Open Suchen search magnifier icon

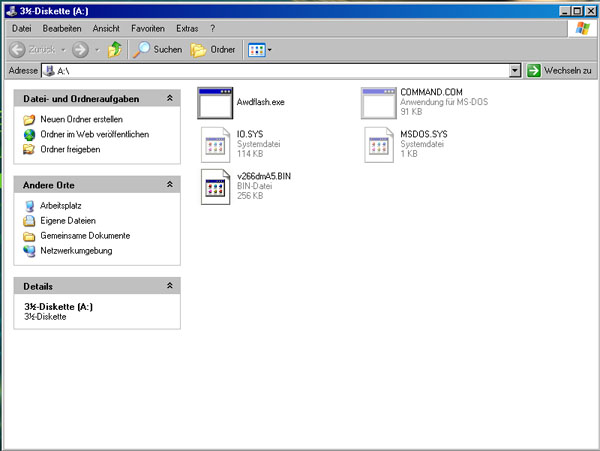[x=141, y=50]
